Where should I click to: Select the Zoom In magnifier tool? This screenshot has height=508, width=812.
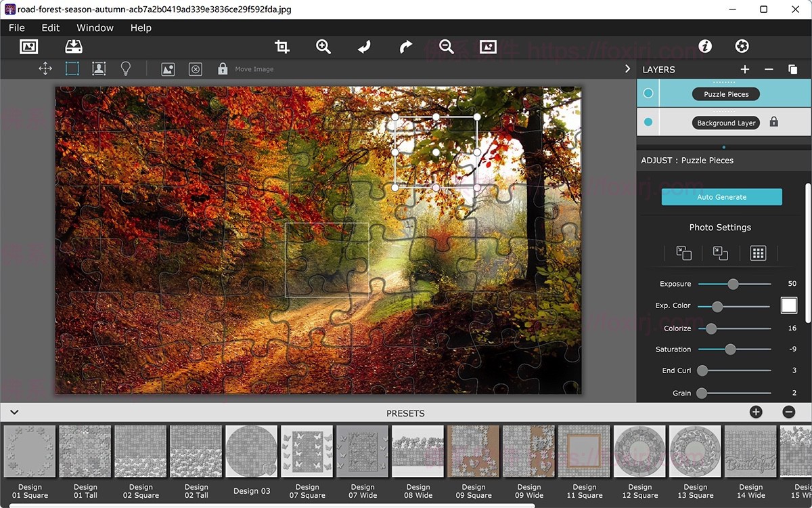point(323,46)
